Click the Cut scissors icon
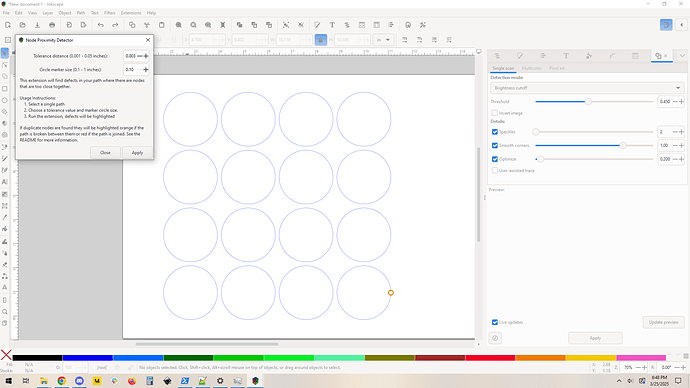Screen dimensions: 690x388 point(147,25)
